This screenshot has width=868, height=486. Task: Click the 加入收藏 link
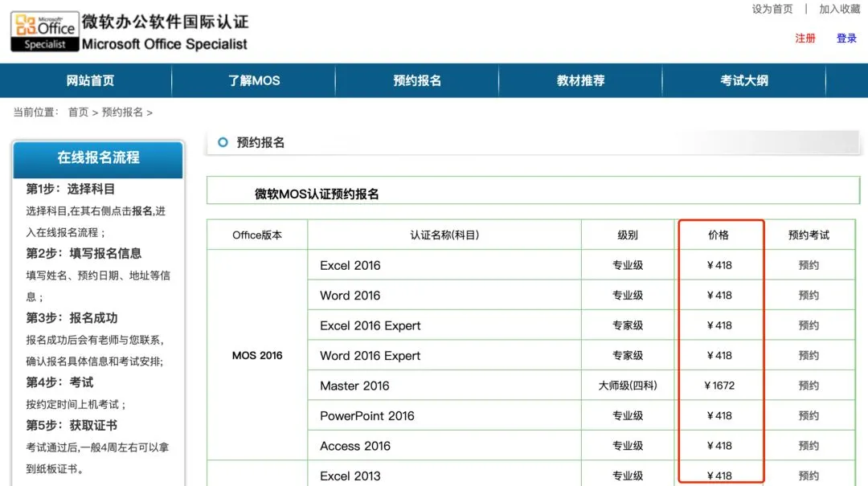[839, 9]
